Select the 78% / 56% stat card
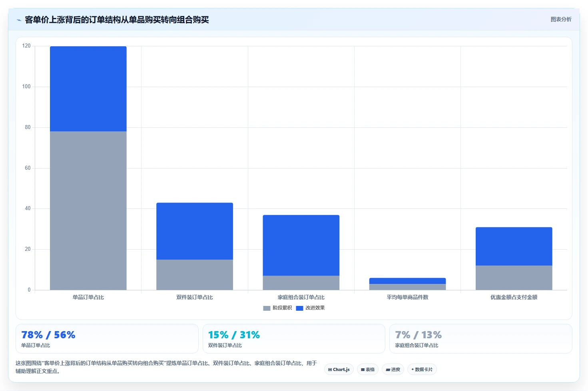 (x=107, y=339)
